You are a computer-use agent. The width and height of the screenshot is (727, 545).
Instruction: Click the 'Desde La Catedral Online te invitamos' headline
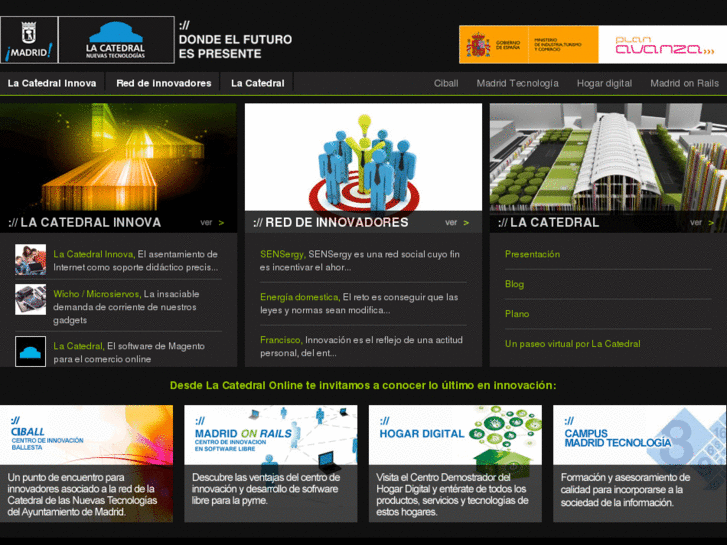(x=363, y=385)
